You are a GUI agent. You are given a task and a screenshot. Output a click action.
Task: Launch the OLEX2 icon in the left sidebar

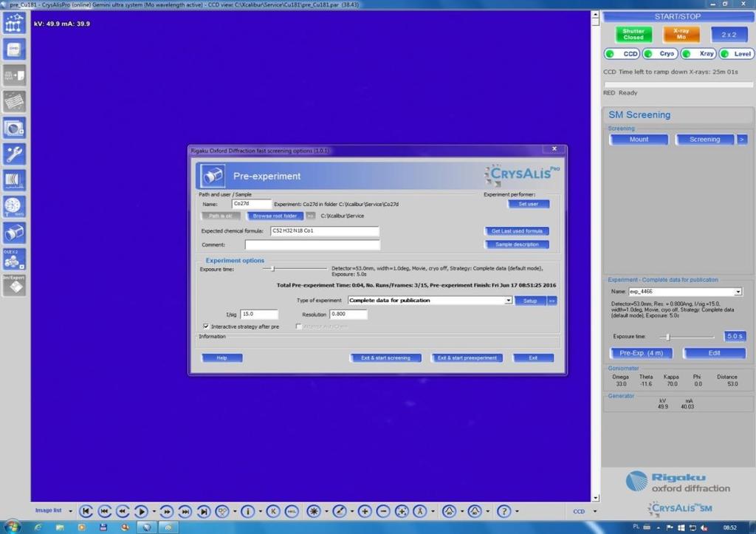coord(14,259)
